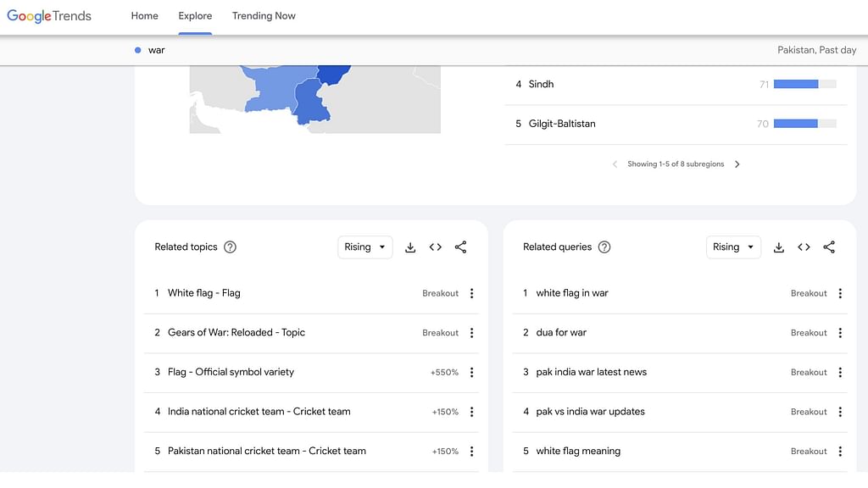Open more options for India cricket team
This screenshot has width=868, height=488.
(471, 412)
